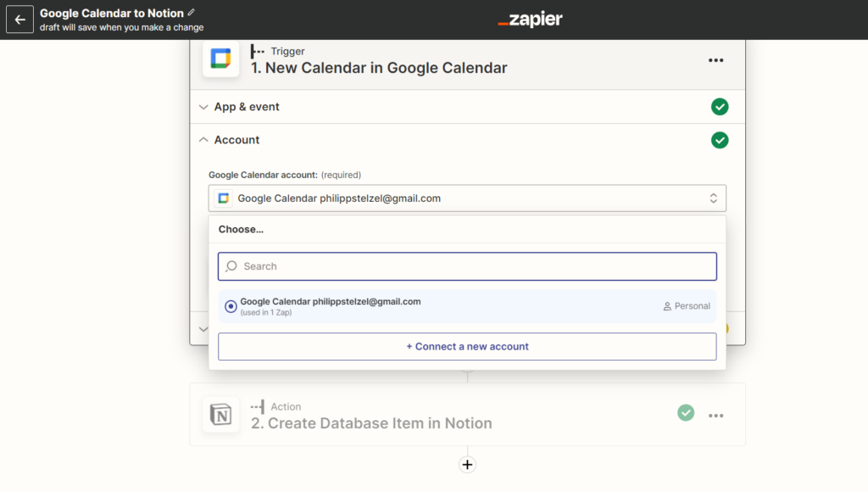This screenshot has width=868, height=492.
Task: Select the philippstelzel@gmail.com radio button
Action: [231, 306]
